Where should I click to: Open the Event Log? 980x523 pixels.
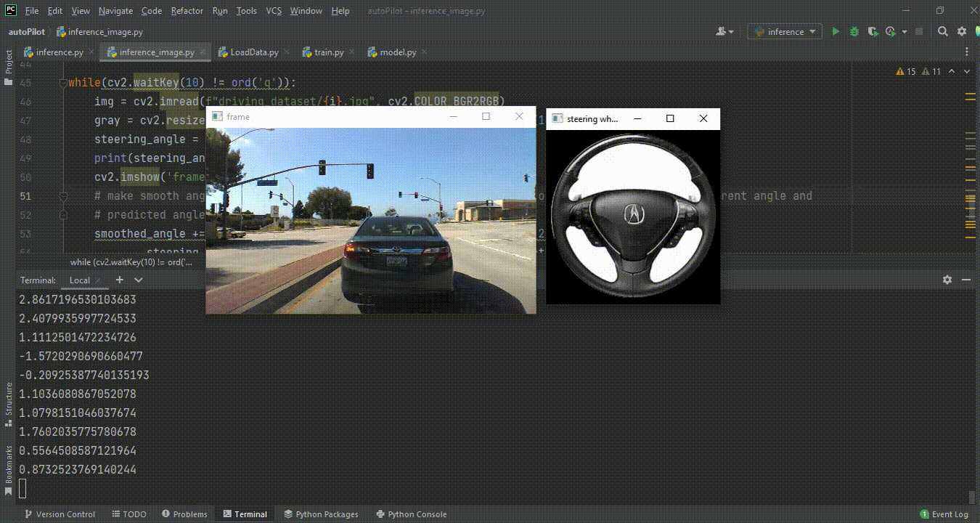click(944, 514)
